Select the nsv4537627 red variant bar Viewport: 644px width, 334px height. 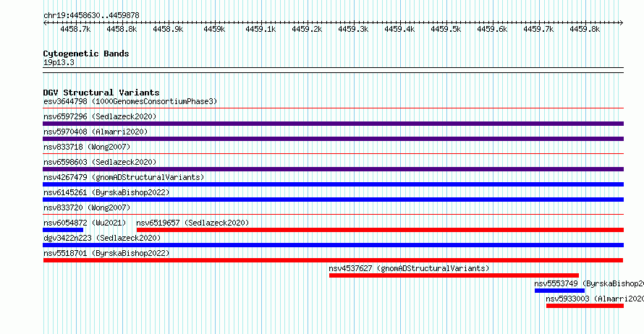[454, 275]
